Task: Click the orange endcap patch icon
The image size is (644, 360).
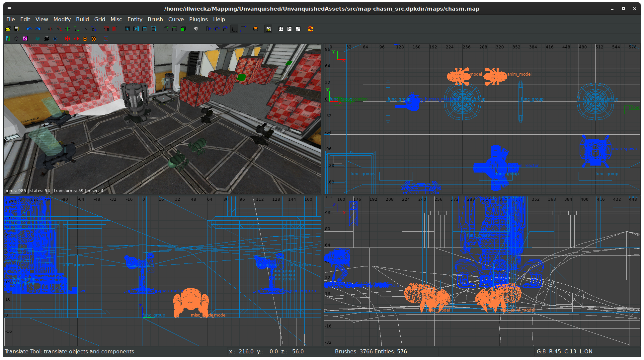Action: [x=94, y=38]
